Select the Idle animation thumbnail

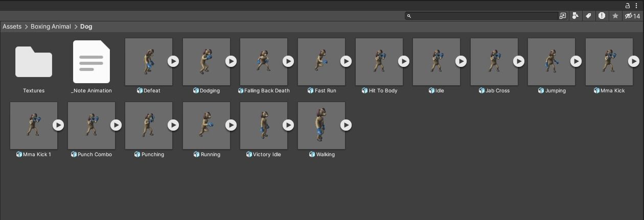436,62
